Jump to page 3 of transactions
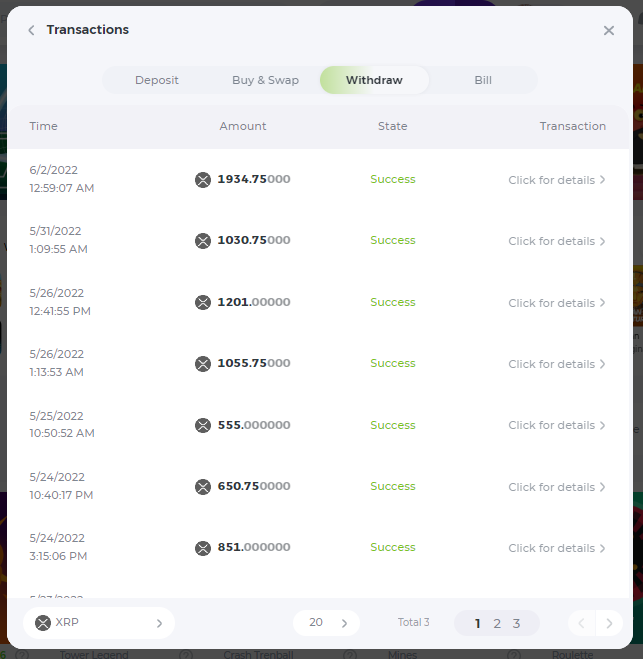 516,624
